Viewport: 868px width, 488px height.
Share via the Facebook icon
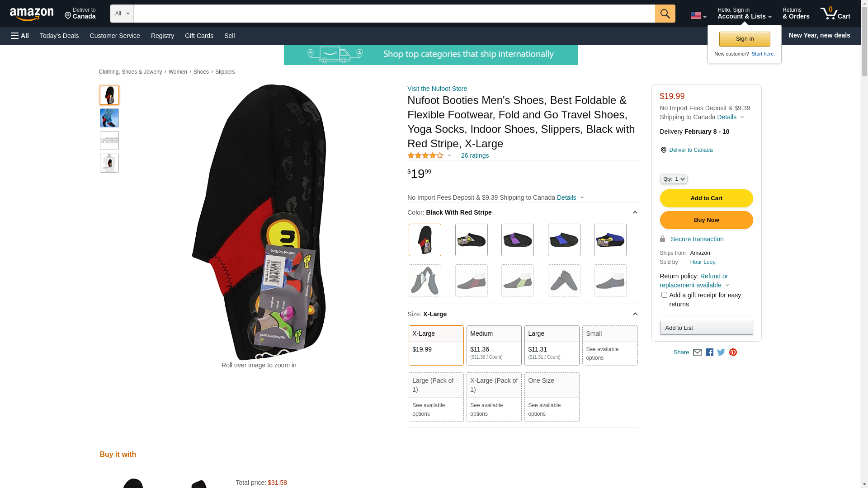click(x=709, y=352)
